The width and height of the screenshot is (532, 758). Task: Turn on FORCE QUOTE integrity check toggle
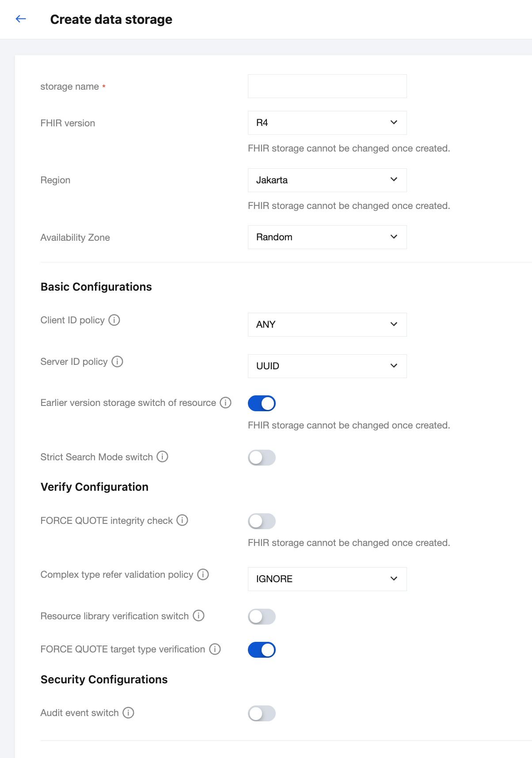pyautogui.click(x=262, y=521)
